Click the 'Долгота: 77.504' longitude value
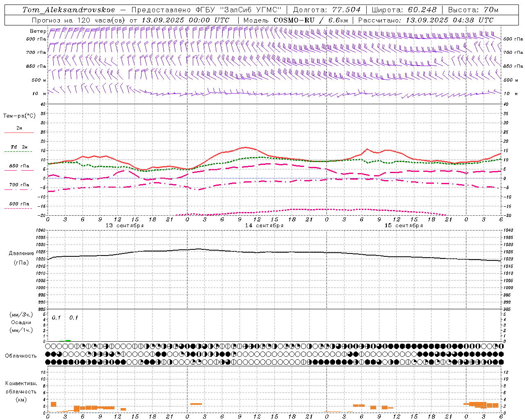The image size is (525, 420). point(327,10)
